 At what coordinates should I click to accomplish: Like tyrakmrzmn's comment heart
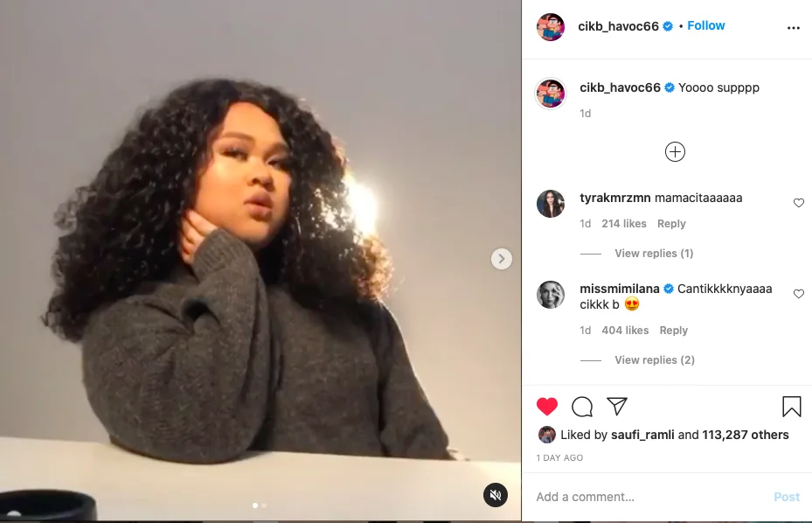799,203
